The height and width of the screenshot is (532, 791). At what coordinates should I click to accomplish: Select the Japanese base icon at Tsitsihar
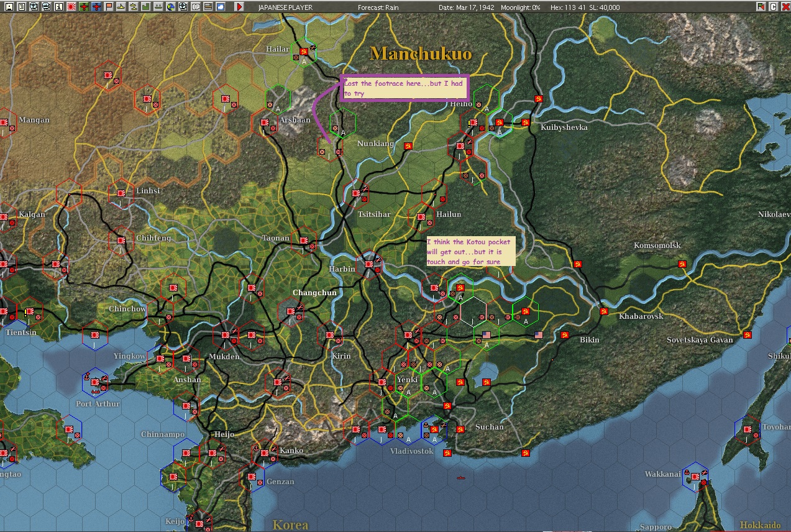click(x=356, y=193)
